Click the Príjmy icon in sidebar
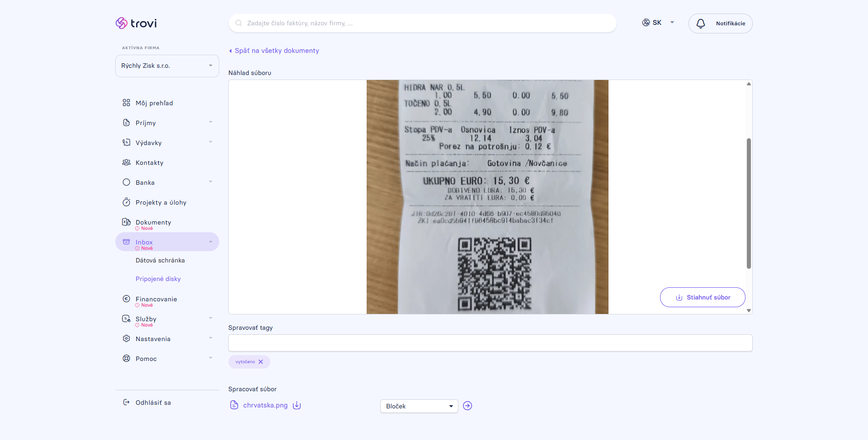This screenshot has height=440, width=868. click(126, 123)
